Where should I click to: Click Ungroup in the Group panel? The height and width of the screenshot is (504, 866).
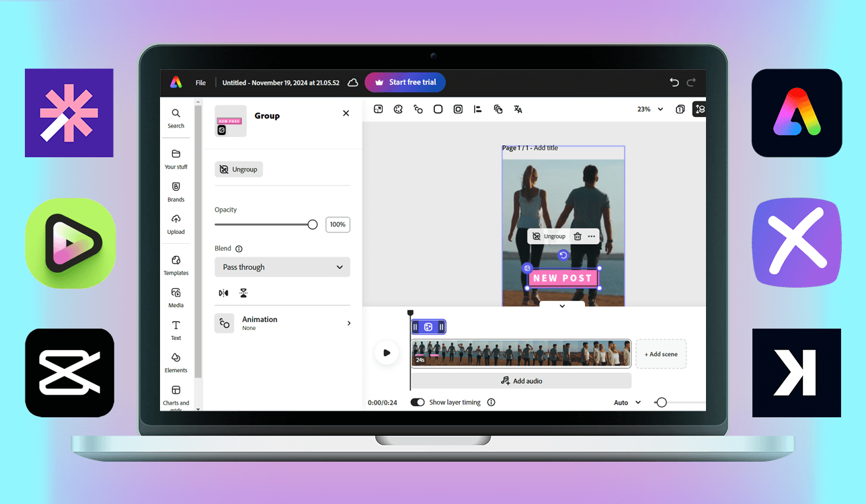(x=239, y=169)
